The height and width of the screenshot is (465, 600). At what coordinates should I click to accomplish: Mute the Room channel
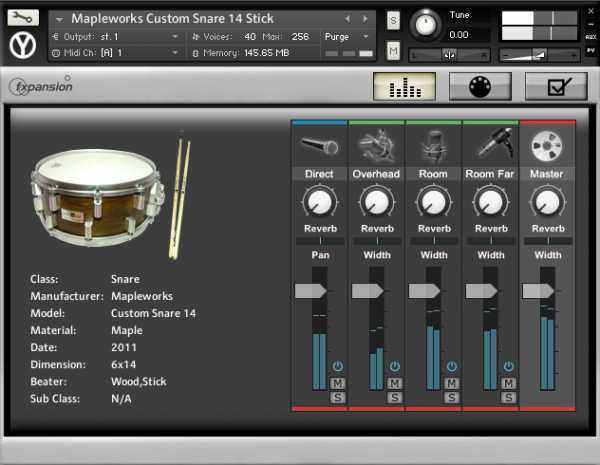click(452, 383)
